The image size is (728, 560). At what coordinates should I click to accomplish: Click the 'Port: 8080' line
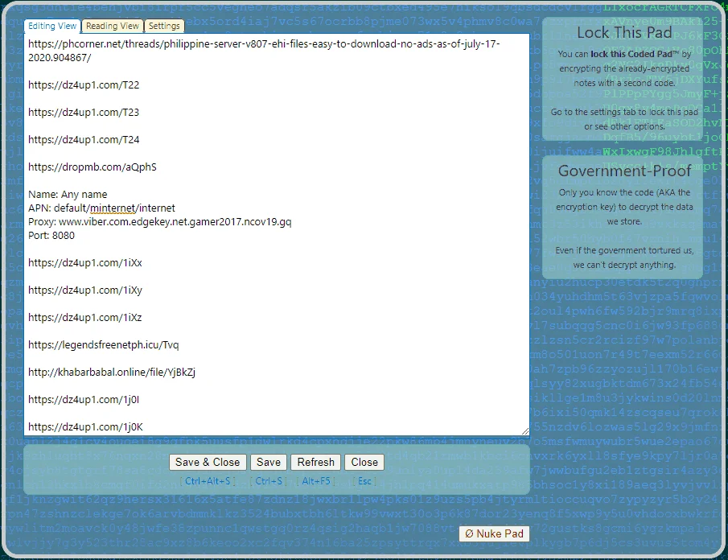click(x=51, y=236)
